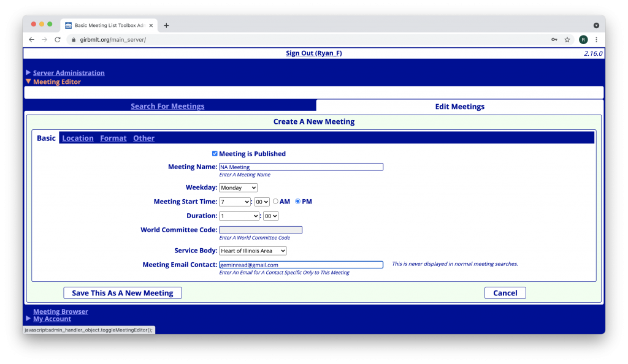Click the Meeting Email Contact label
The height and width of the screenshot is (364, 628).
pos(180,264)
